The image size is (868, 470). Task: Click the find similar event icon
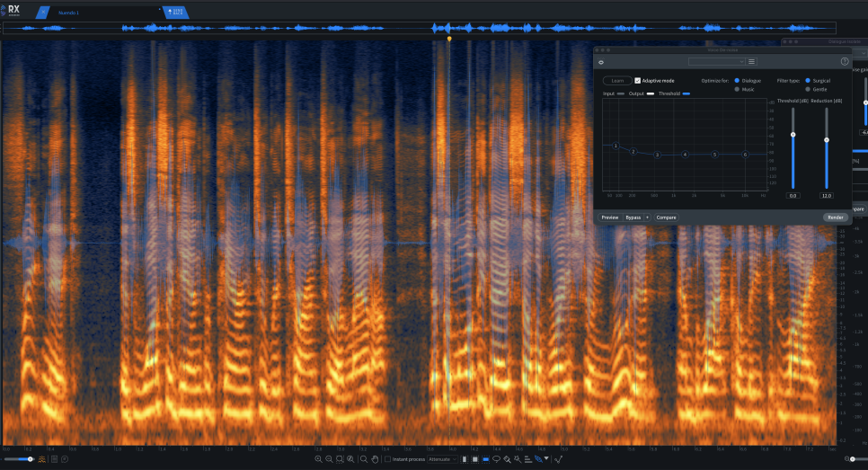[559, 459]
